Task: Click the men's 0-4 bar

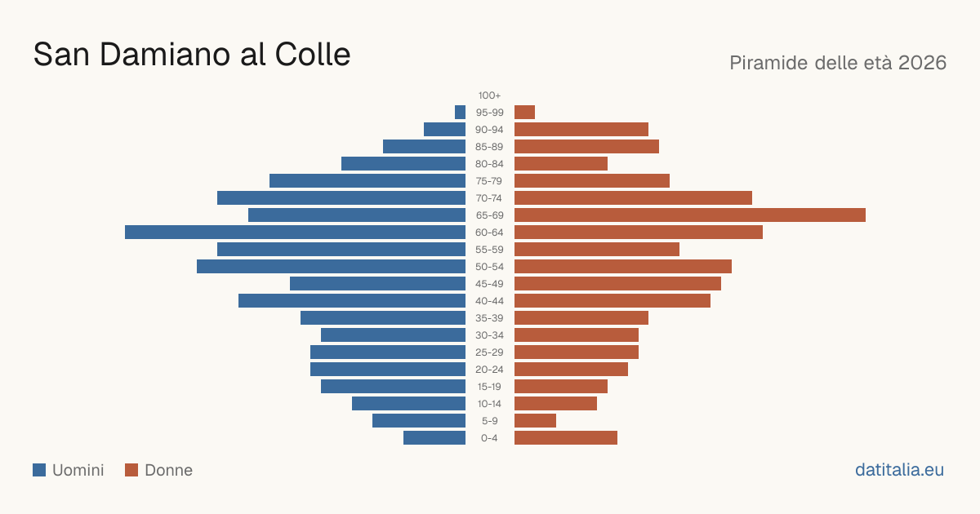Action: [434, 438]
